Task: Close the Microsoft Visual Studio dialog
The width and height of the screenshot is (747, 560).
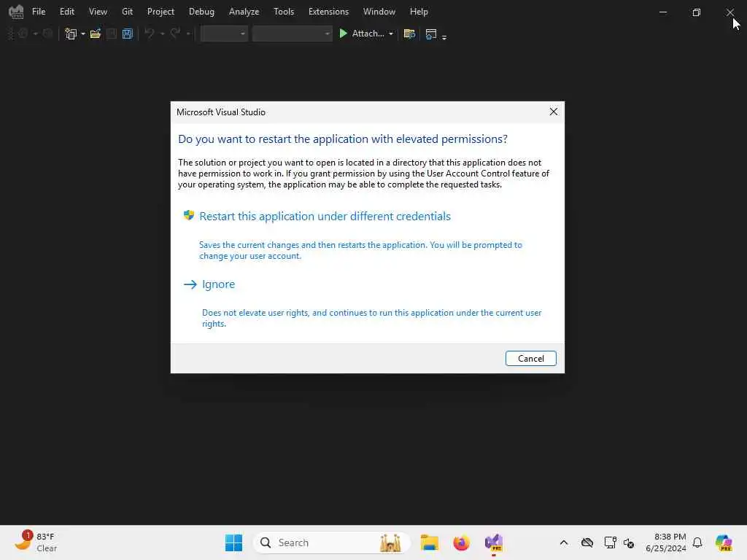Action: (553, 112)
